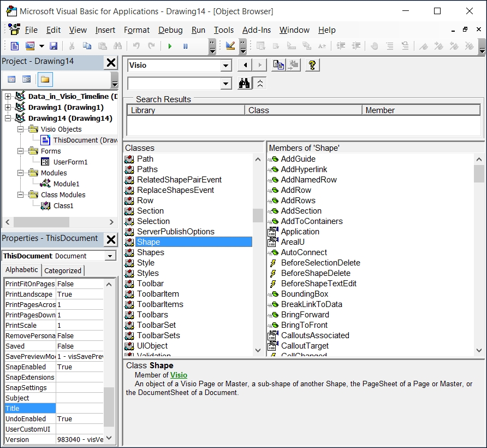The height and width of the screenshot is (448, 487).
Task: Copy to Clipboard in the Object Browser
Action: coord(278,66)
